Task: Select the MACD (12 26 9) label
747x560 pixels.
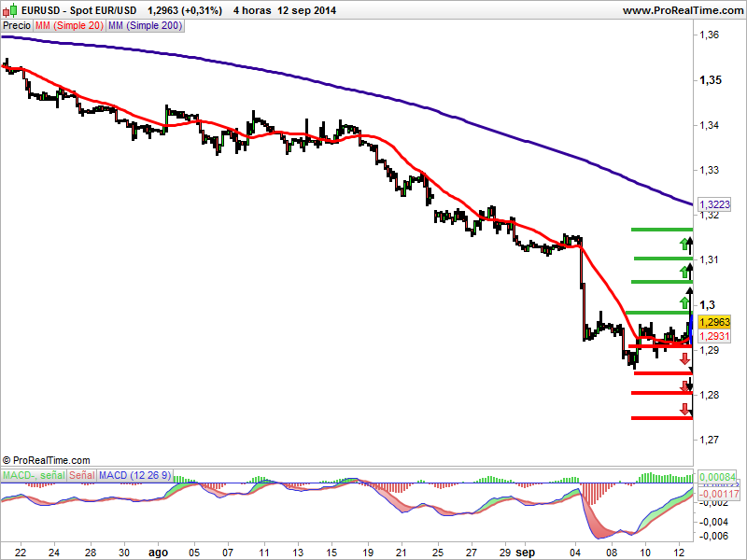Action: (x=135, y=475)
